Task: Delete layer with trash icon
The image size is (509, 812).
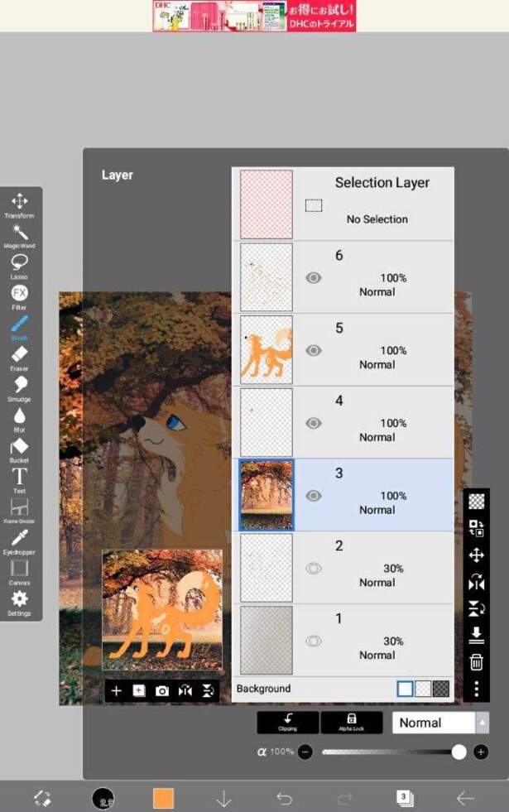Action: point(477,662)
